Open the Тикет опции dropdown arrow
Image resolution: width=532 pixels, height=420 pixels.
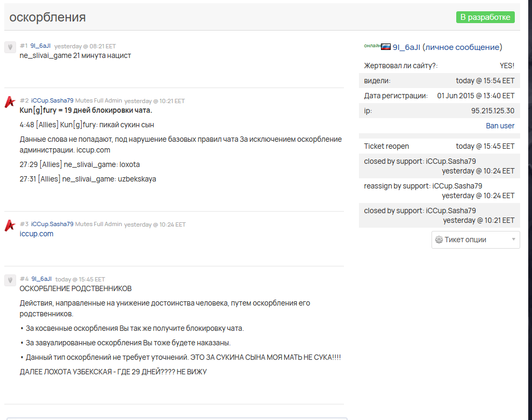click(514, 240)
